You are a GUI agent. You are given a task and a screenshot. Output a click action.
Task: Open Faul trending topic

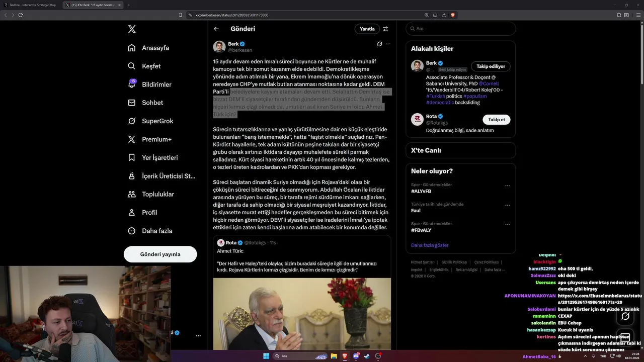coord(416,211)
